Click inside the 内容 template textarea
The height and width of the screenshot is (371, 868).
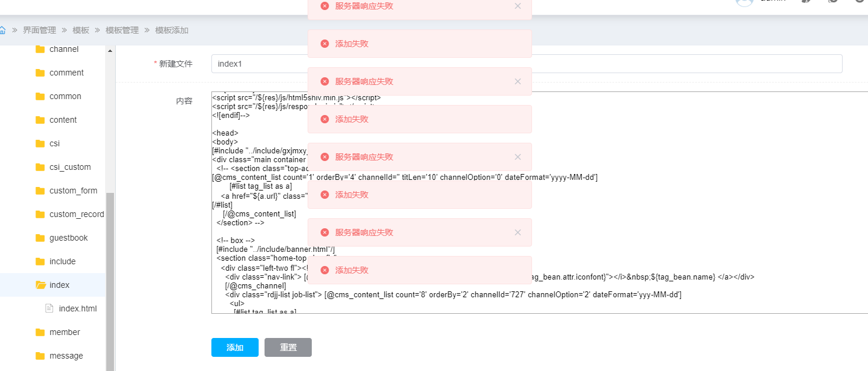540,202
